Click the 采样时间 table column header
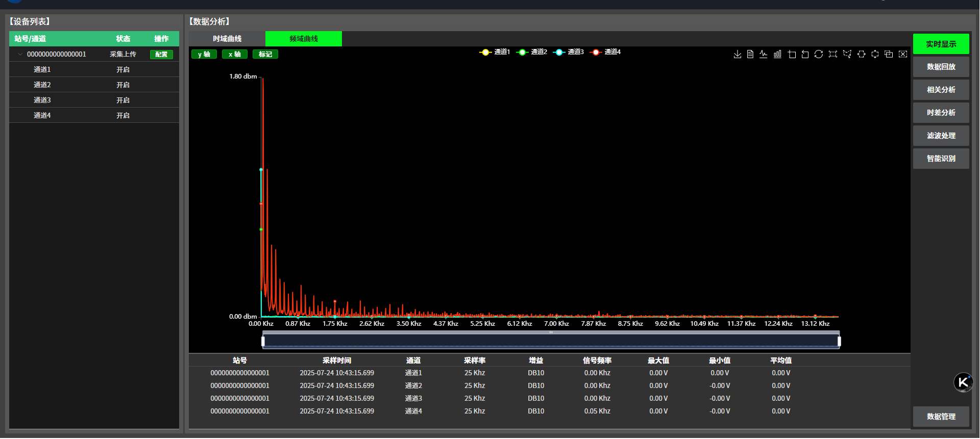This screenshot has height=439, width=980. tap(337, 360)
